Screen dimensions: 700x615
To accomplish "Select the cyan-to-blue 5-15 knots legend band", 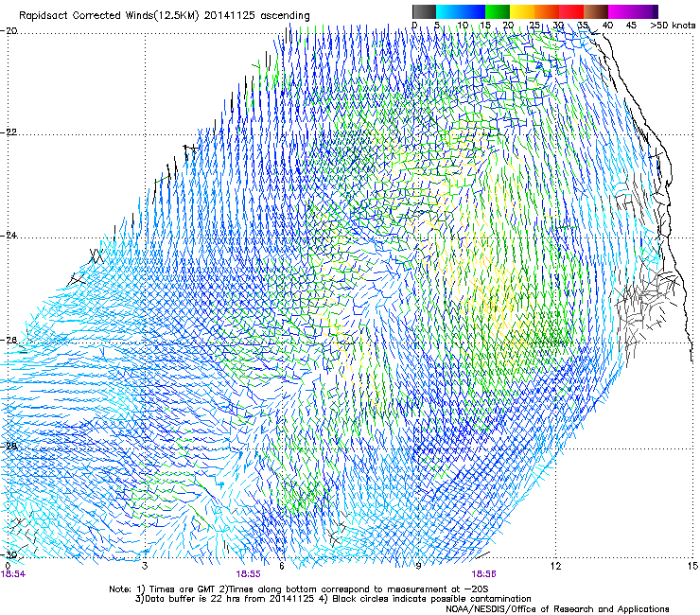I will (461, 11).
